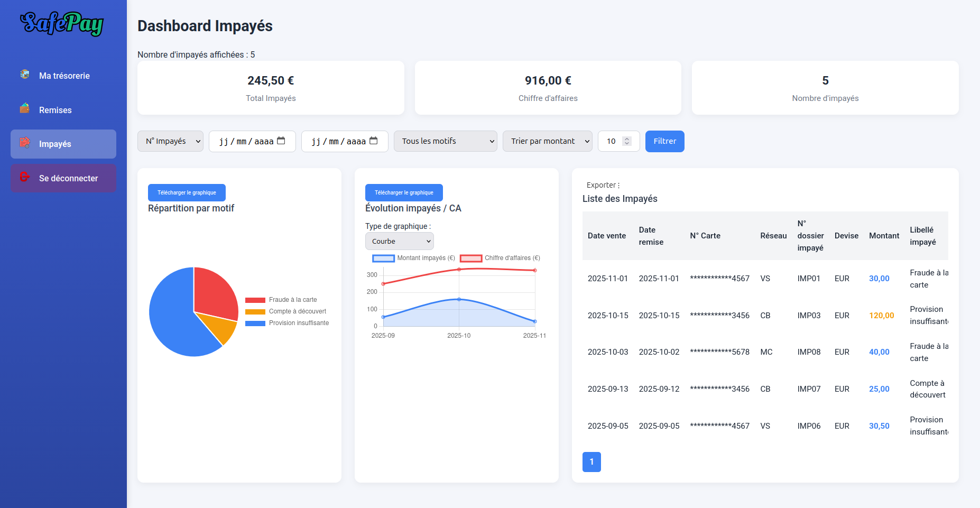980x508 pixels.
Task: Expand the Tous les motifs dropdown
Action: (445, 141)
